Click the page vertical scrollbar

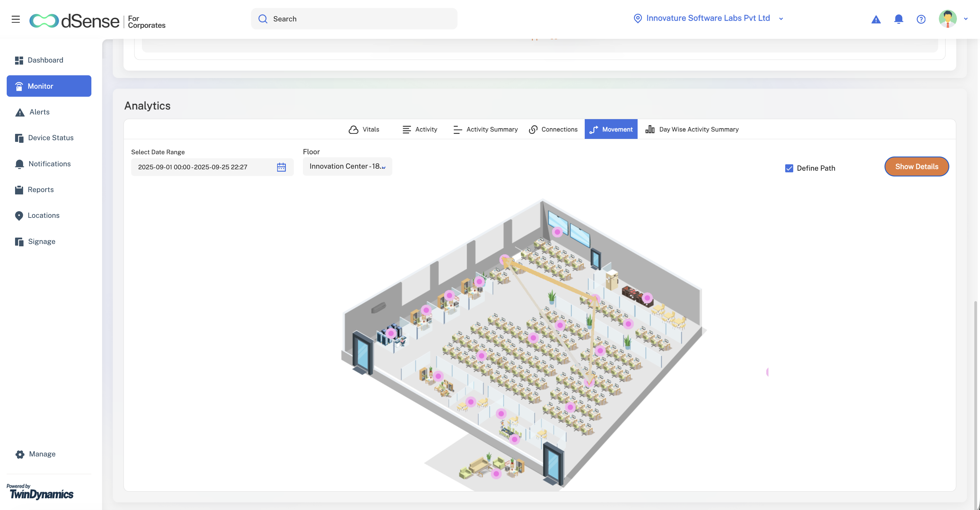[x=975, y=405]
